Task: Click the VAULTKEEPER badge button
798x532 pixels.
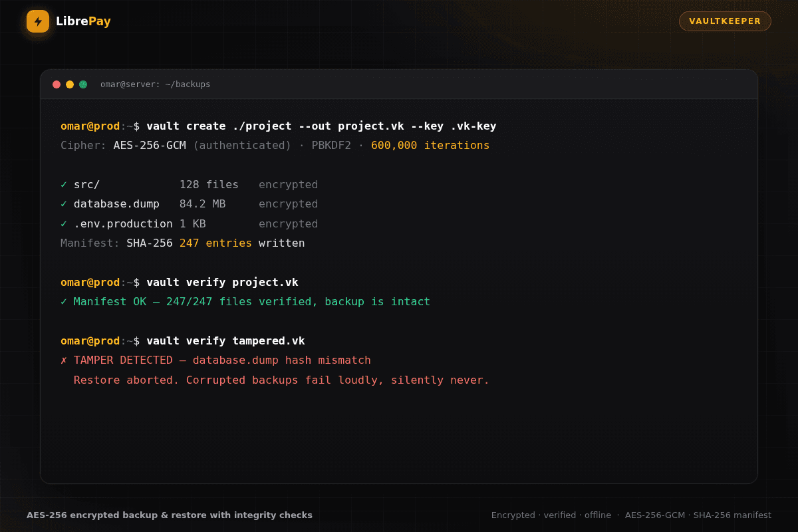Action: click(725, 21)
